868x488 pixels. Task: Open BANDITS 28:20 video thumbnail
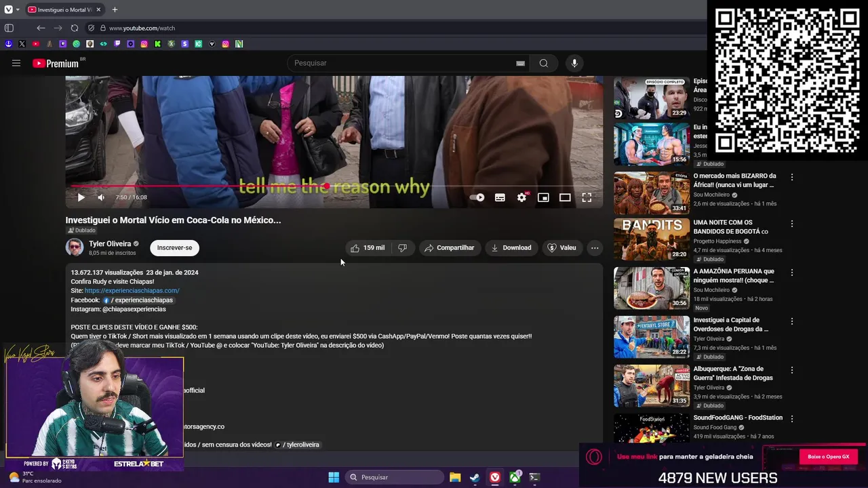[652, 239]
